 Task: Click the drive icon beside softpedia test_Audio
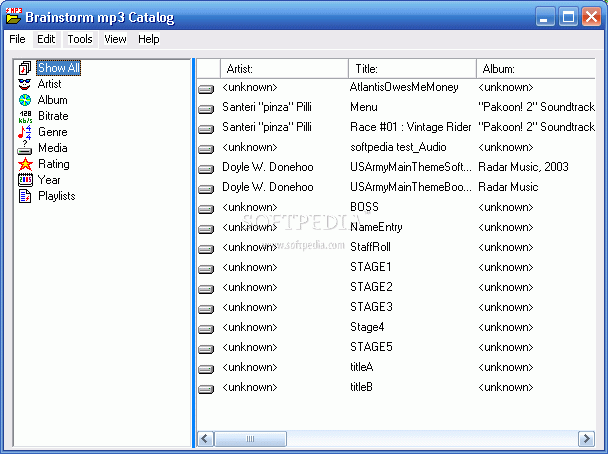tap(206, 149)
